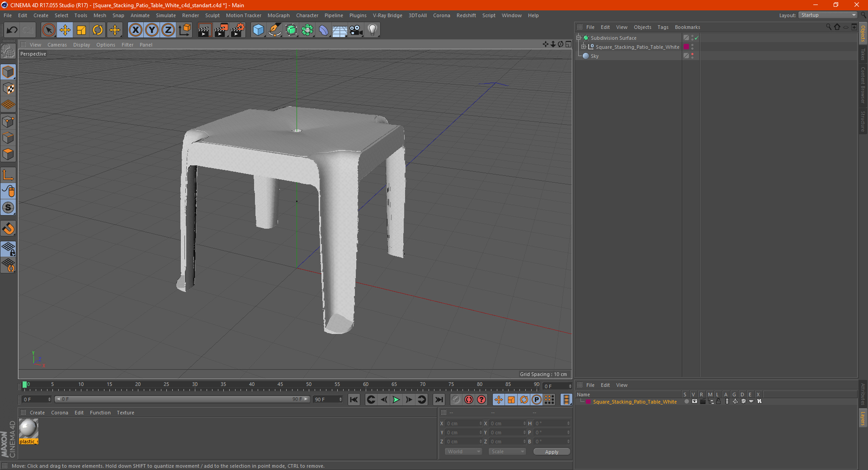Open viewport Display menu
868x470 pixels.
coord(81,45)
